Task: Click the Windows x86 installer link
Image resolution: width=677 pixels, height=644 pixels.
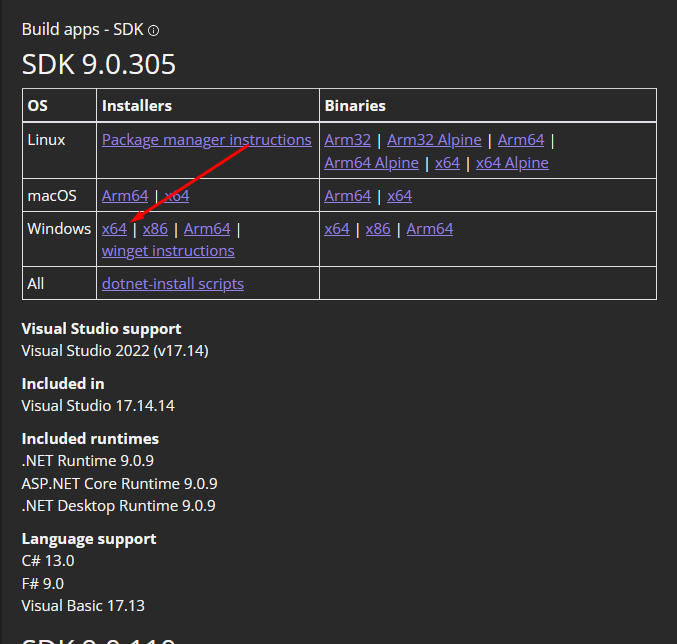Action: [x=155, y=229]
